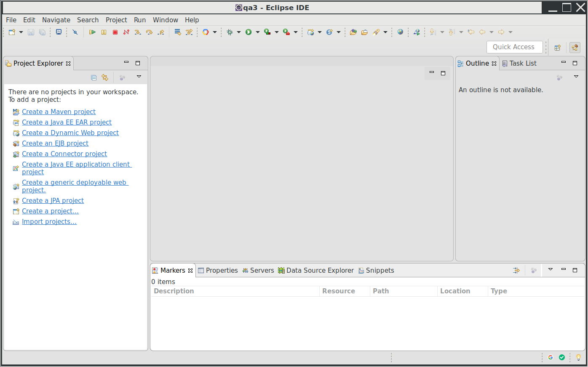
Task: Select the Step Over icon
Action: pyautogui.click(x=149, y=32)
